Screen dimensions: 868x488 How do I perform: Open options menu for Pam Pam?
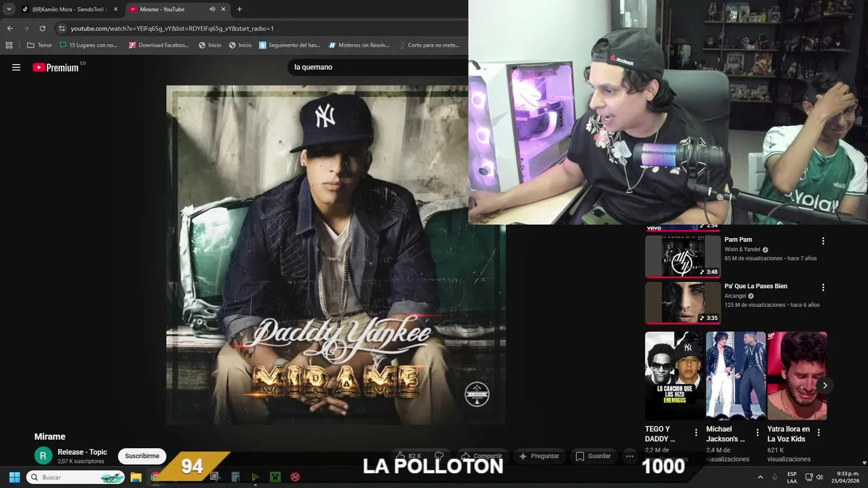823,241
